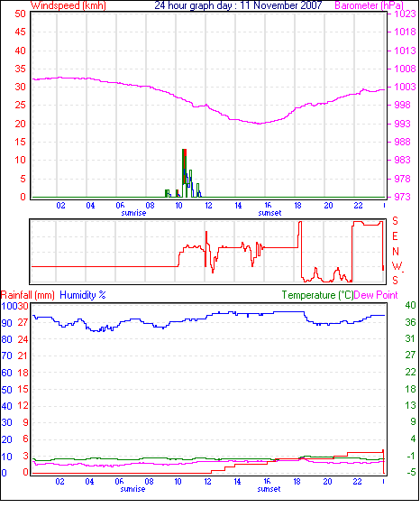Click the 1023 barometer scale value

pos(405,14)
